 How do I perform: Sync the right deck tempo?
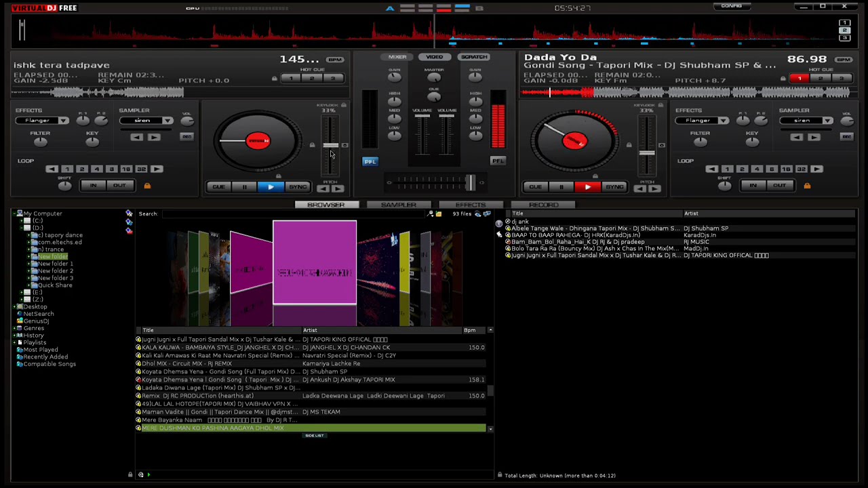click(614, 187)
